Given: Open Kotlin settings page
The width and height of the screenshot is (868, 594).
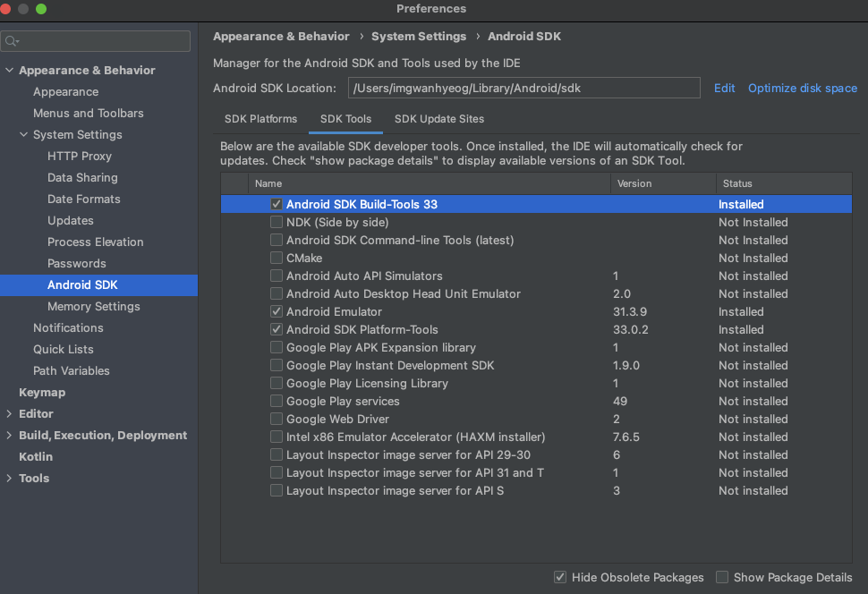Looking at the screenshot, I should point(36,457).
